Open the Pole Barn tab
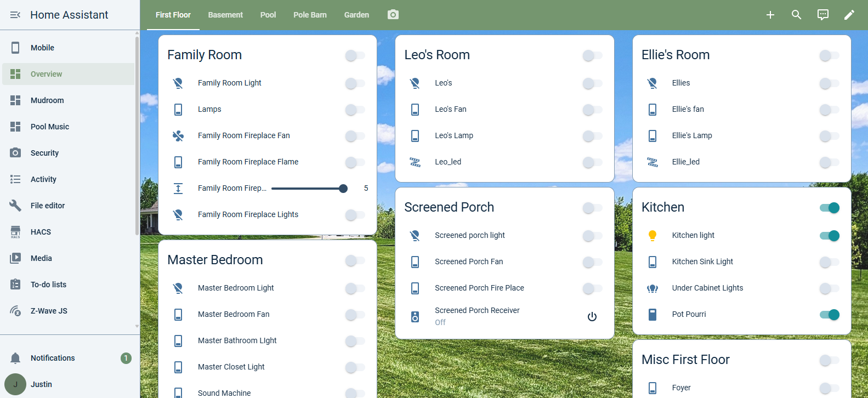Viewport: 868px width, 398px height. click(x=310, y=15)
